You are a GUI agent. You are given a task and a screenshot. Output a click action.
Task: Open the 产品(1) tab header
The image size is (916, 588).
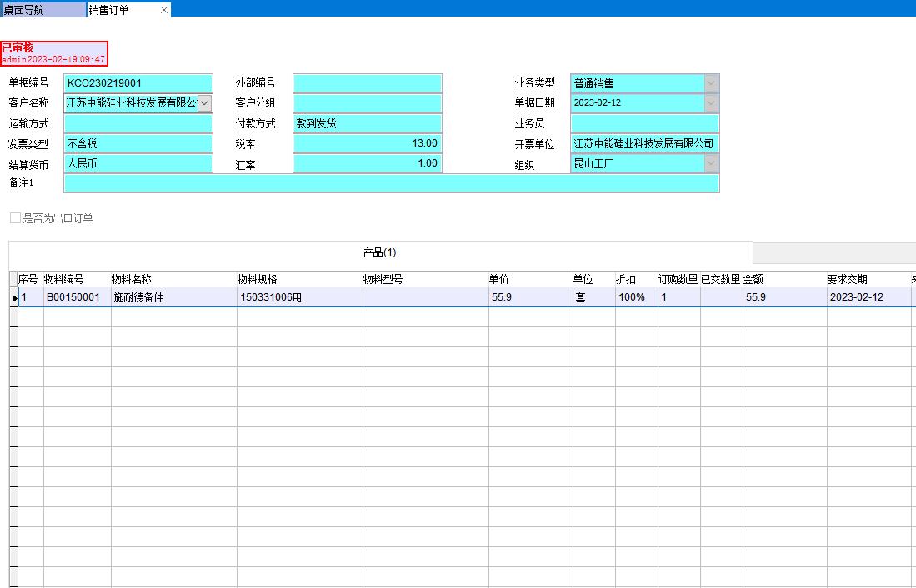tap(379, 252)
